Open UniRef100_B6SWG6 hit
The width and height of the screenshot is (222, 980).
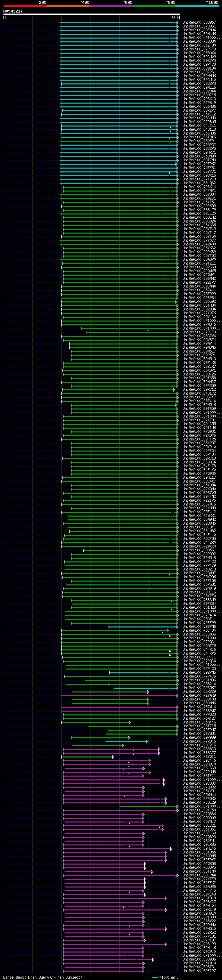(x=199, y=634)
